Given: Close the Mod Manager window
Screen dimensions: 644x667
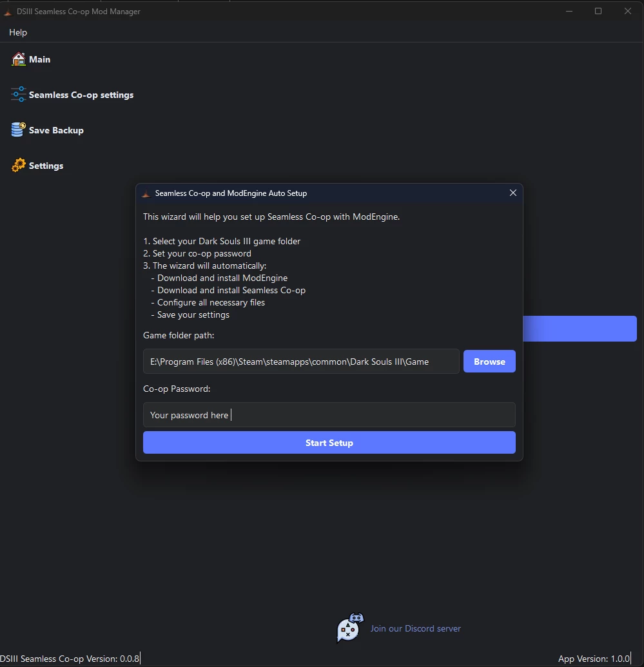Looking at the screenshot, I should [627, 11].
